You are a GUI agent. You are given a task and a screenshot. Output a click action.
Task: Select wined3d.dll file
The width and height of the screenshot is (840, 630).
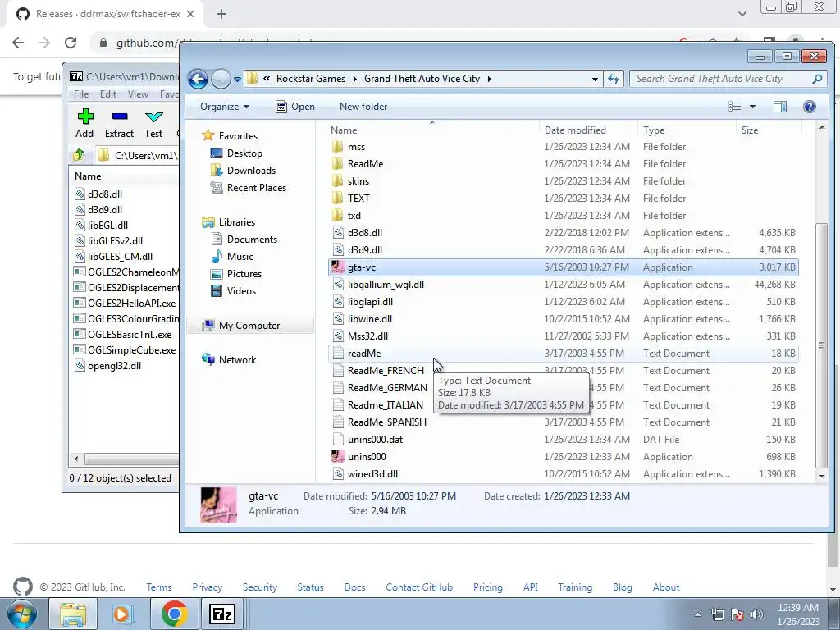coord(563,474)
